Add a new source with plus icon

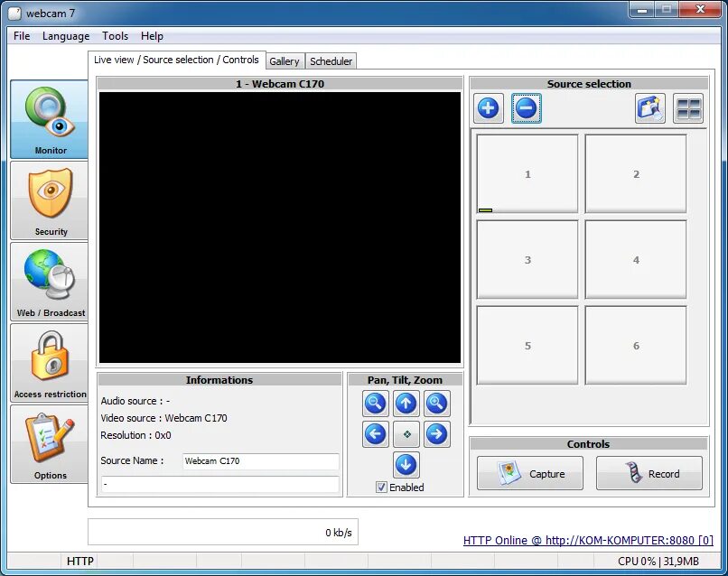pos(488,108)
